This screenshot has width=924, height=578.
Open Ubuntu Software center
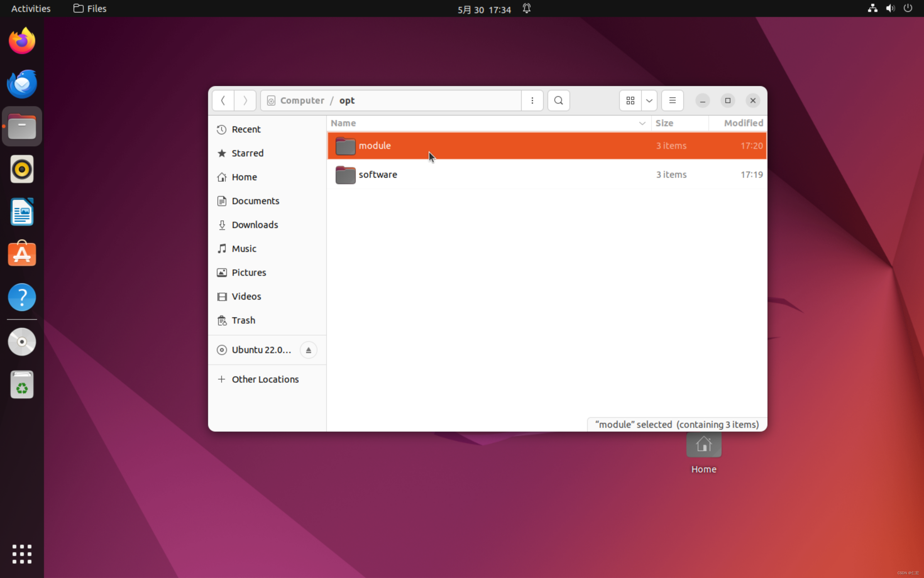pos(22,253)
